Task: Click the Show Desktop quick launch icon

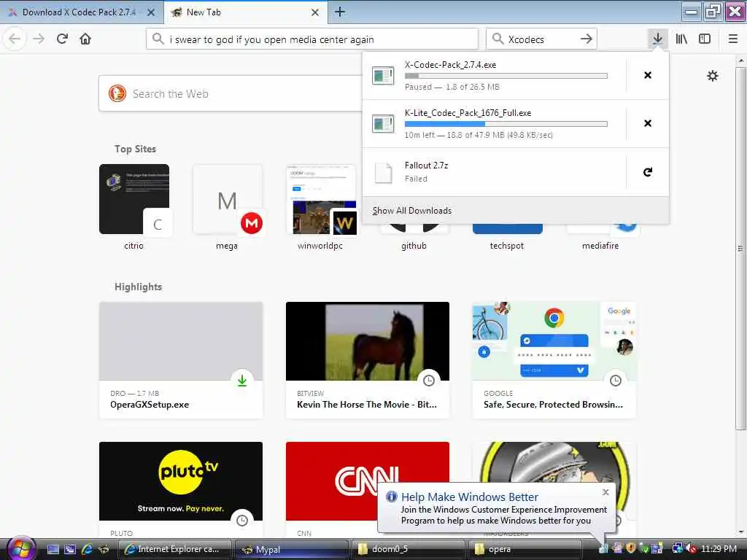Action: pos(53,549)
